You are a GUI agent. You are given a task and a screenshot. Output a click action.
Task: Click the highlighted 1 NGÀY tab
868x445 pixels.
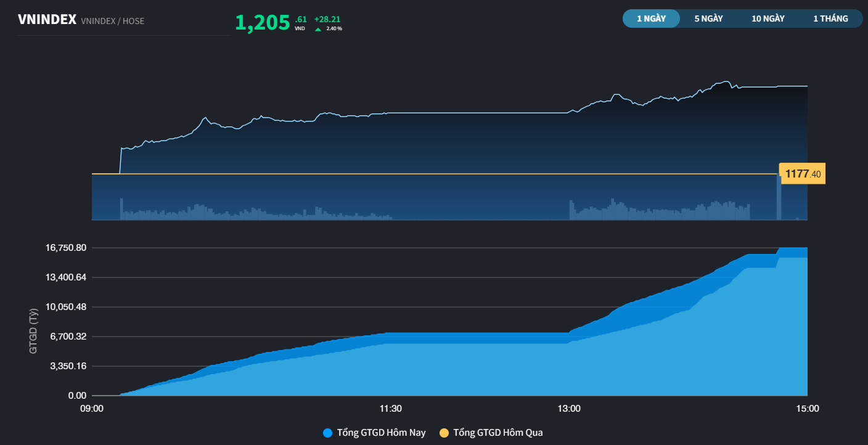coord(651,18)
